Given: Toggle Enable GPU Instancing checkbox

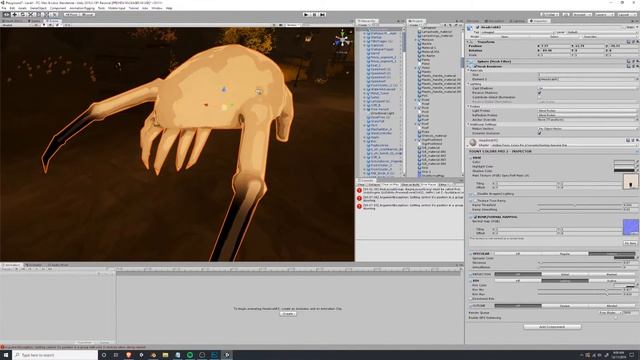Looking at the screenshot, I should click(616, 318).
